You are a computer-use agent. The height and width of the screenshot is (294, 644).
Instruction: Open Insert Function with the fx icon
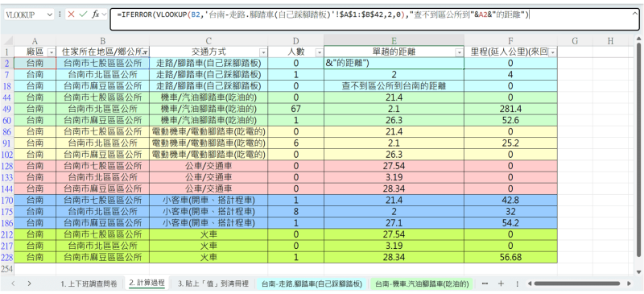95,14
